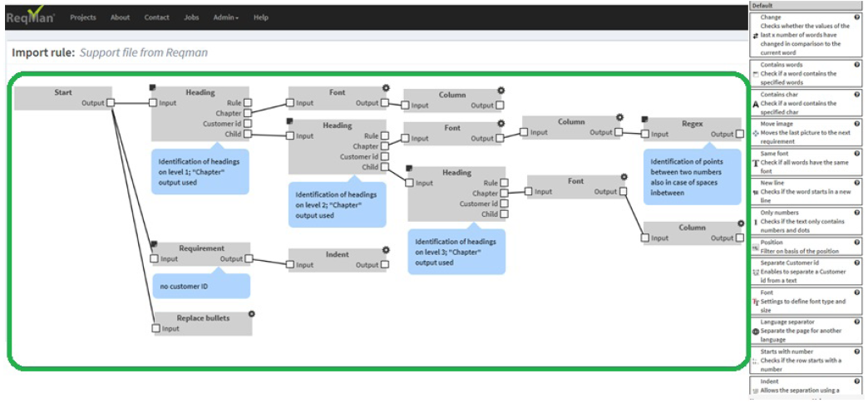Click the Only numbers digit icon

click(756, 222)
